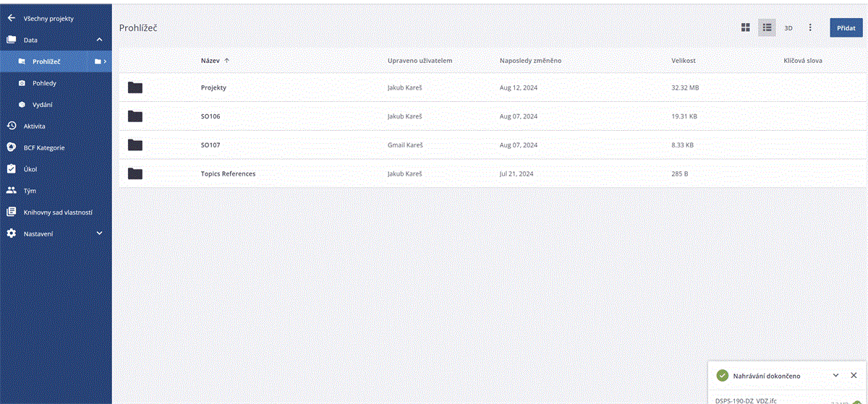The image size is (868, 404).
Task: Collapse the Nahrávání dokončeno upload panel
Action: click(836, 375)
